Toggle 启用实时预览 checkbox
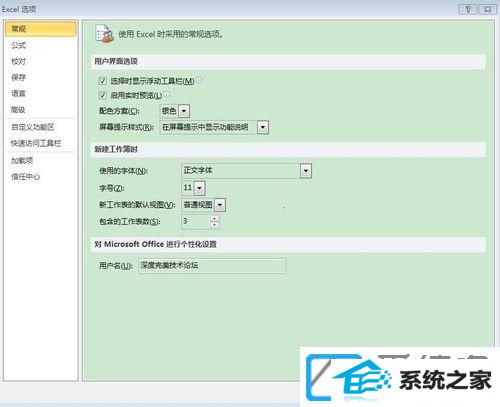Image resolution: width=500 pixels, height=407 pixels. (103, 95)
